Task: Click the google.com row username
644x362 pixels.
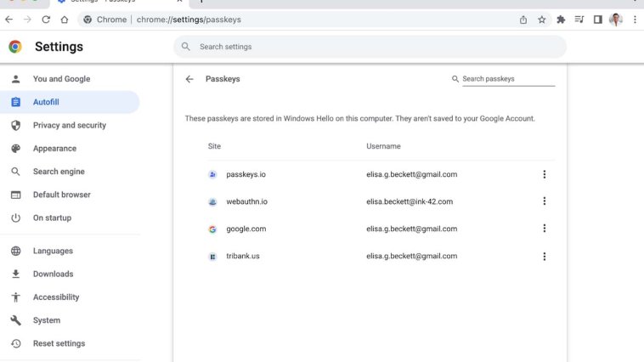Action: coord(411,229)
